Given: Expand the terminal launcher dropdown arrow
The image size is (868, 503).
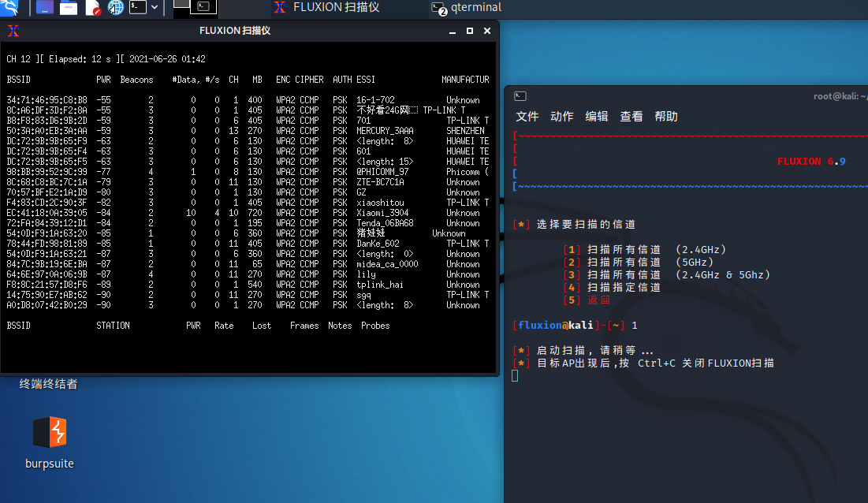Looking at the screenshot, I should point(155,8).
